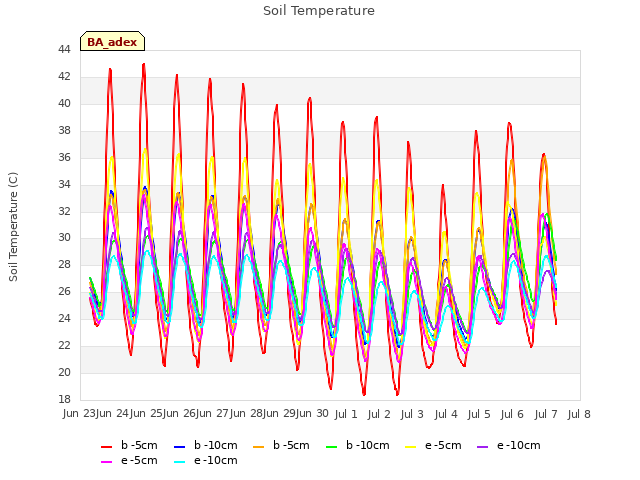Click the Jul 5 date tick label
The height and width of the screenshot is (480, 640).
coord(479,414)
